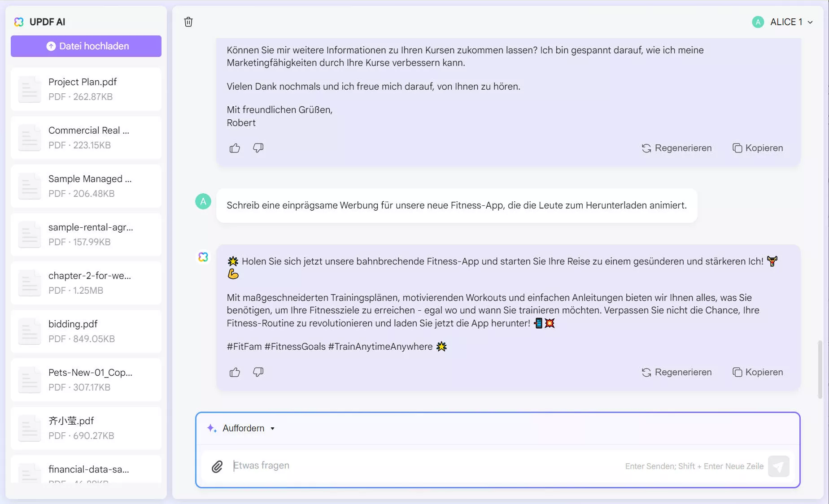The height and width of the screenshot is (504, 829).
Task: Click the upload arrow icon in Datei hochladen
Action: tap(51, 46)
